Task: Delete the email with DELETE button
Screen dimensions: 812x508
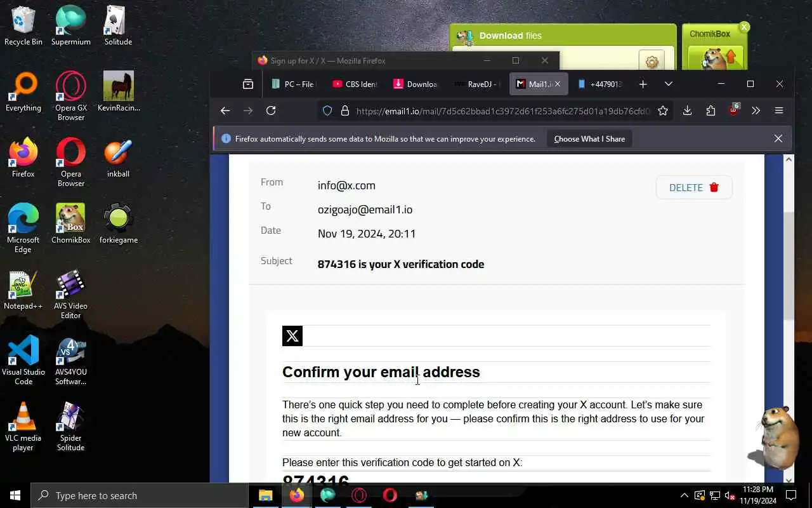Action: click(x=694, y=187)
